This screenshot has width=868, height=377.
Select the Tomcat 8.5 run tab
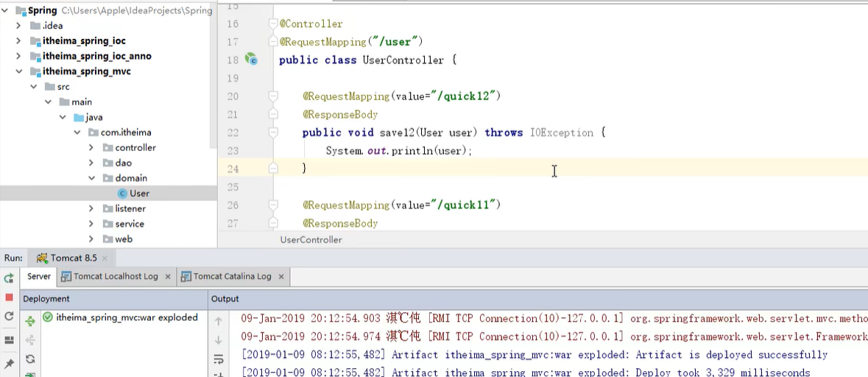(x=74, y=258)
